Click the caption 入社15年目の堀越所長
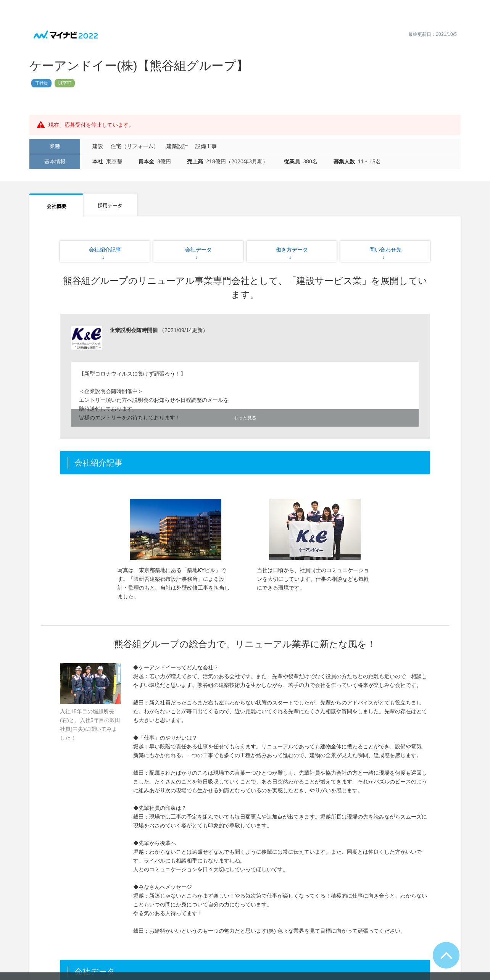Image resolution: width=490 pixels, height=980 pixels. (x=90, y=725)
